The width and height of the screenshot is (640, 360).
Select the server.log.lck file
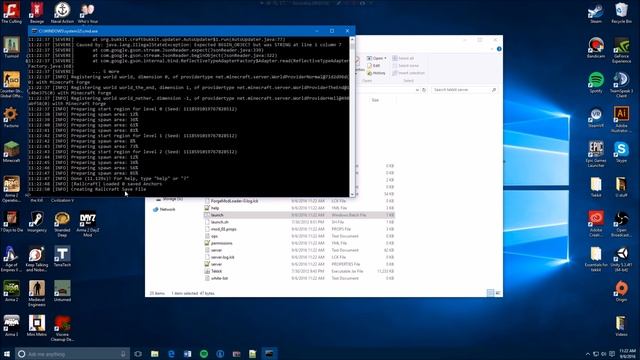(x=299, y=257)
